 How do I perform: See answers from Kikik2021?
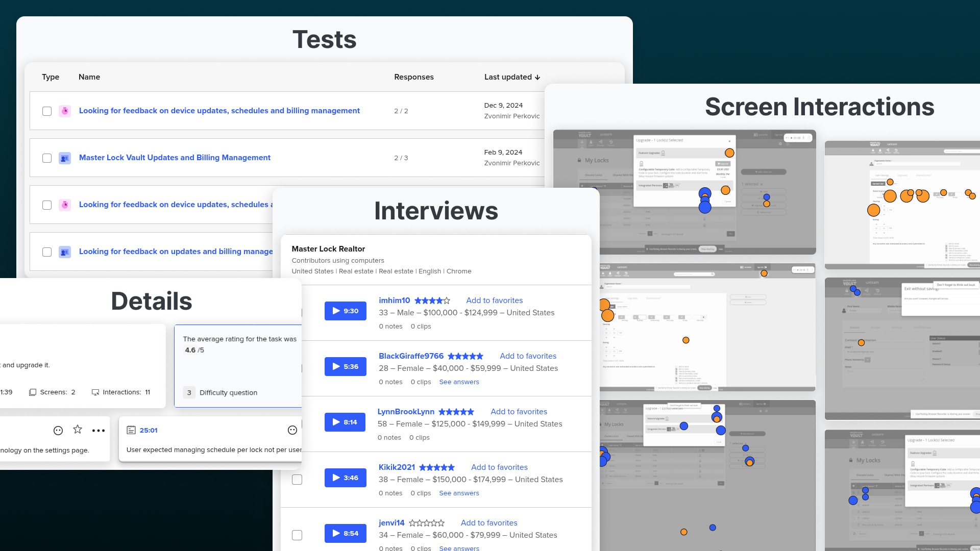pos(459,493)
